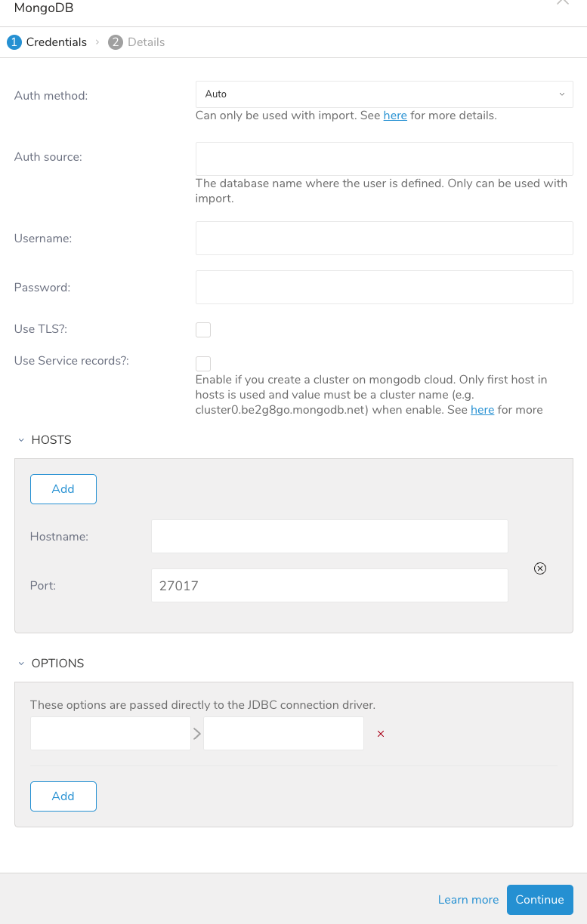Open the 'here' link under Auth method

pyautogui.click(x=395, y=115)
